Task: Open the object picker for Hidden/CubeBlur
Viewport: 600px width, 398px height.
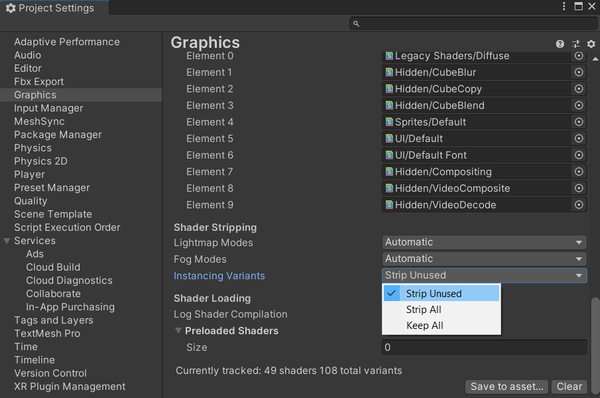Action: coord(579,72)
